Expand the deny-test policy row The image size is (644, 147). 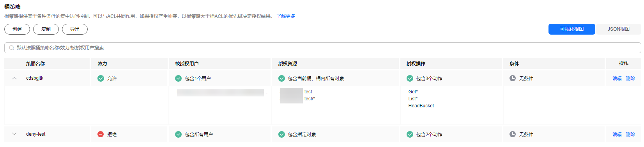point(14,134)
